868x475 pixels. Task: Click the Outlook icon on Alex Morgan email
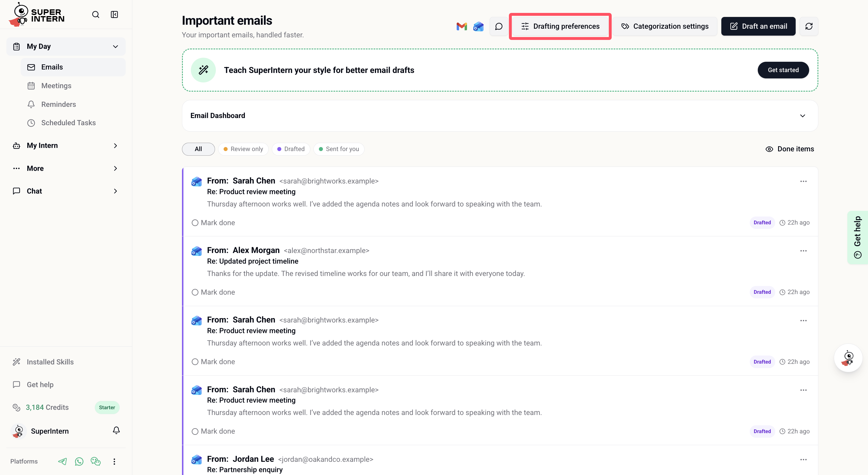(196, 251)
